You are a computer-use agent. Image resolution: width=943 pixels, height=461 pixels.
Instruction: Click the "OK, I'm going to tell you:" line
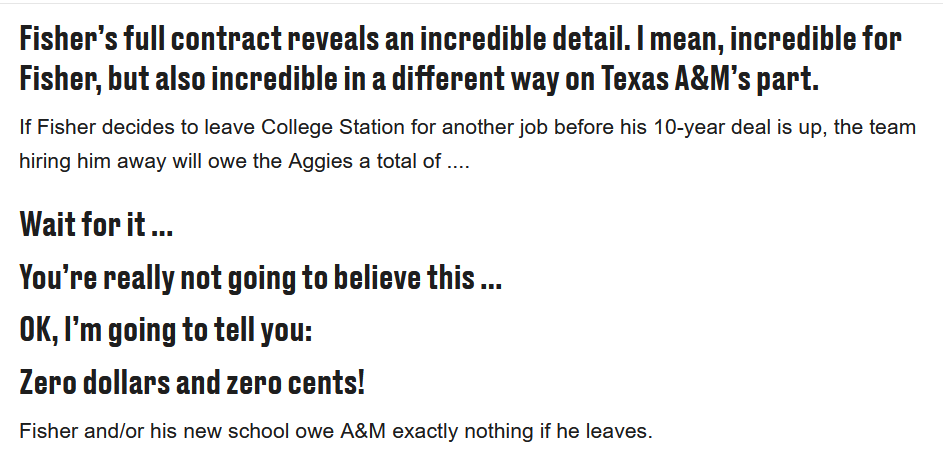click(x=166, y=329)
